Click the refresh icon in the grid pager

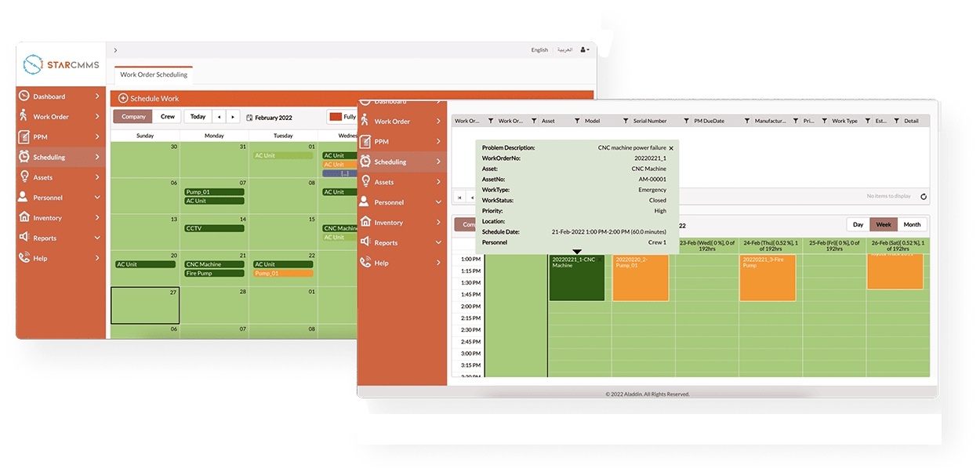[x=924, y=196]
